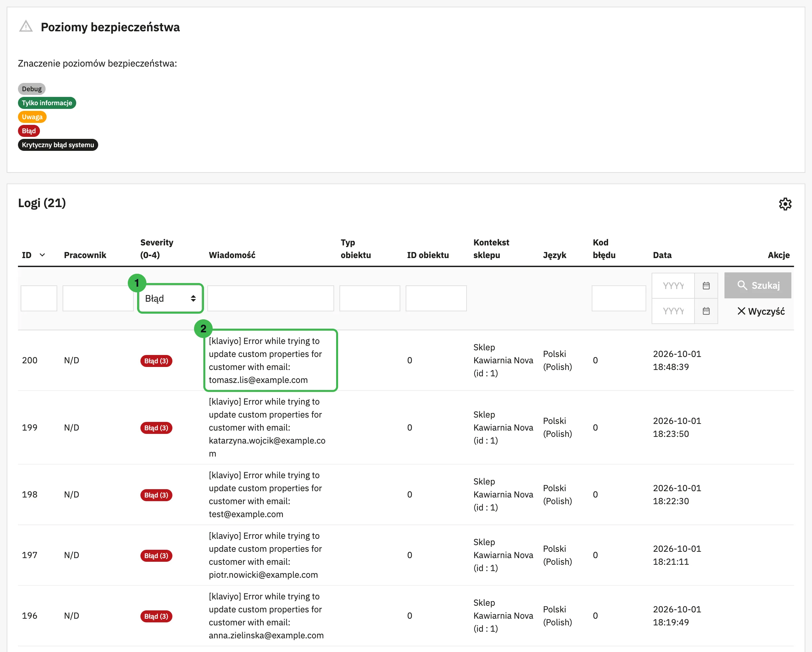Click the Wyczyść reset filters button
Screen dimensions: 812x652
point(761,311)
